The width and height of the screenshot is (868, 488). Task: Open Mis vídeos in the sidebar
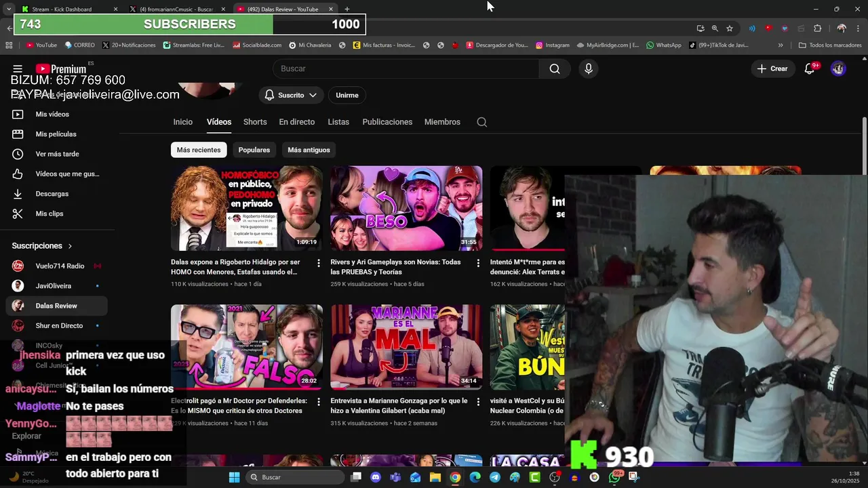(x=56, y=115)
